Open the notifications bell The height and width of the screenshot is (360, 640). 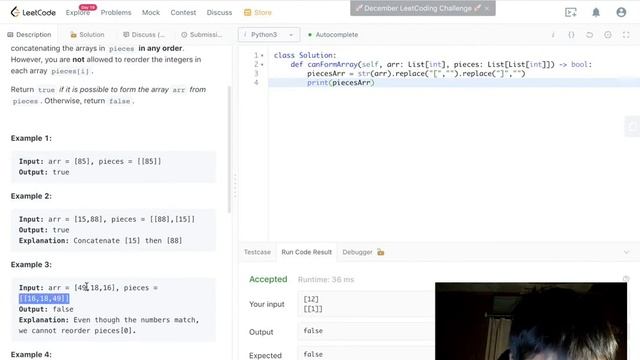[x=596, y=12]
